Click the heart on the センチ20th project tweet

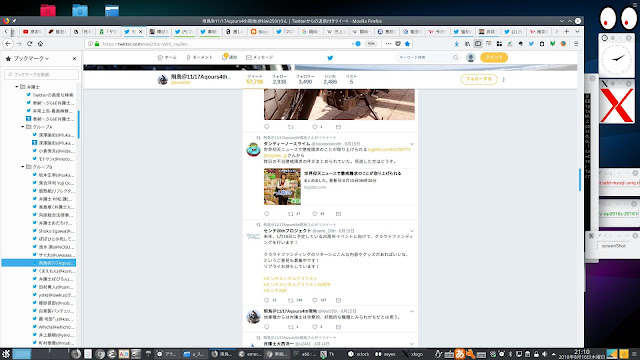pos(315,300)
